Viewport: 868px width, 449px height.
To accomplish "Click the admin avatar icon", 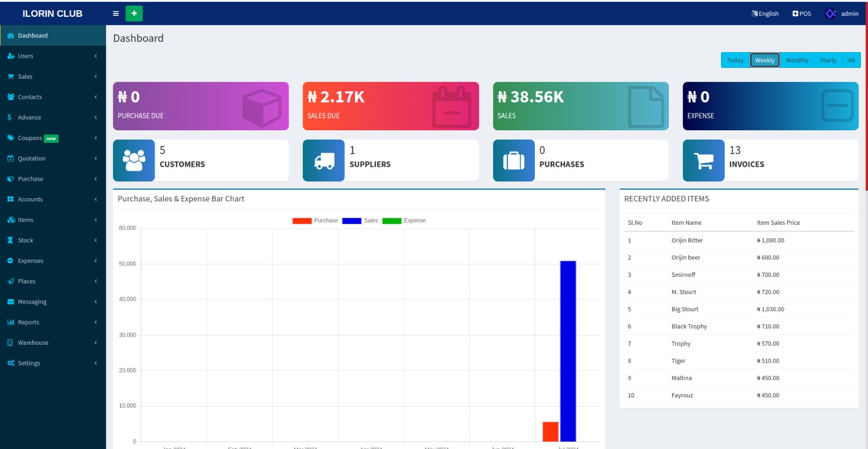I will [x=830, y=14].
